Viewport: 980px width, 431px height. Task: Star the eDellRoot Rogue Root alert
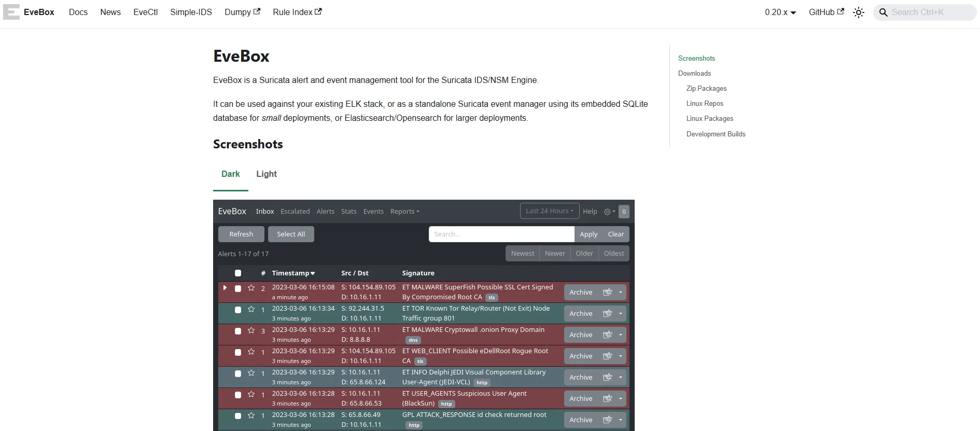251,352
